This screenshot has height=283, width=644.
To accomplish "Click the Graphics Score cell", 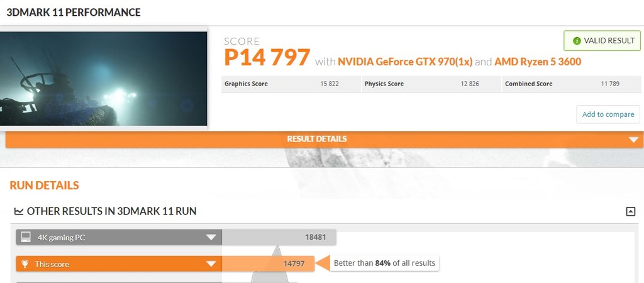I will pos(291,84).
